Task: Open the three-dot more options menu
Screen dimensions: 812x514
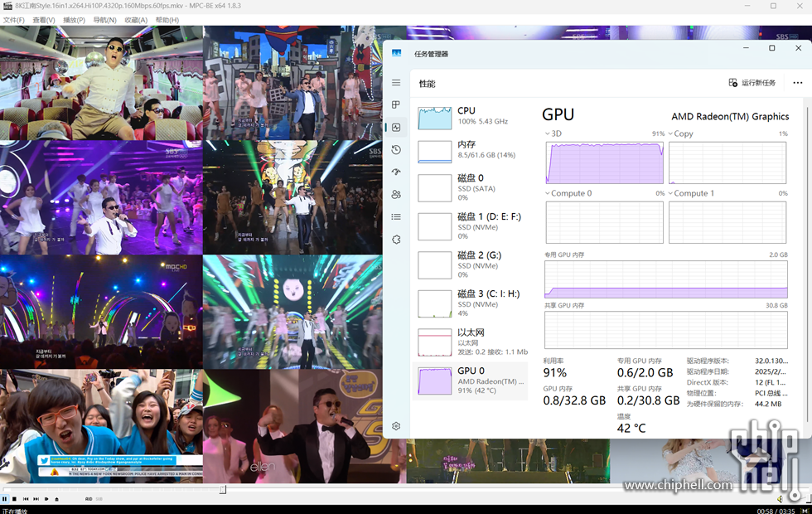Action: 797,83
